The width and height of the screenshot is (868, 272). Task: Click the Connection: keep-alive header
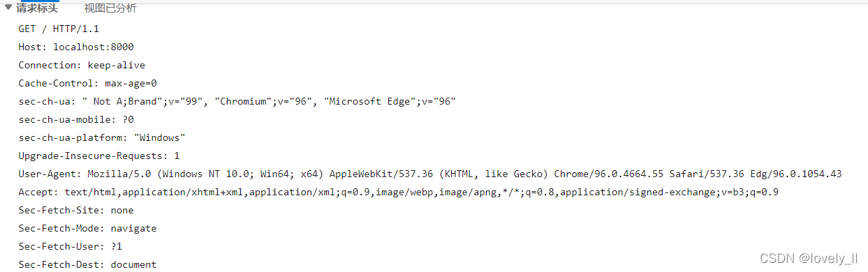pyautogui.click(x=82, y=65)
